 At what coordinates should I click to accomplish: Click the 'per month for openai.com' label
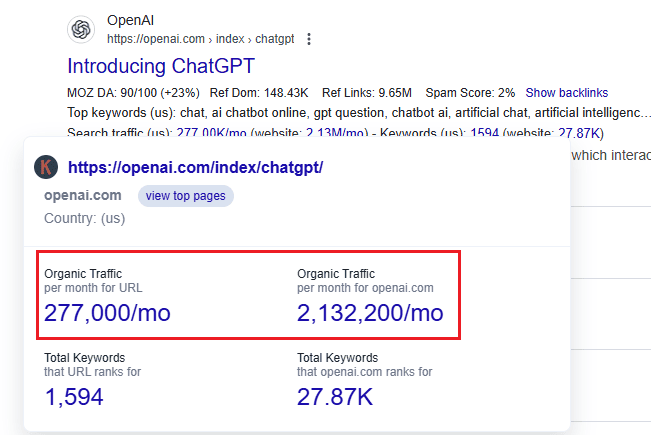pos(365,288)
